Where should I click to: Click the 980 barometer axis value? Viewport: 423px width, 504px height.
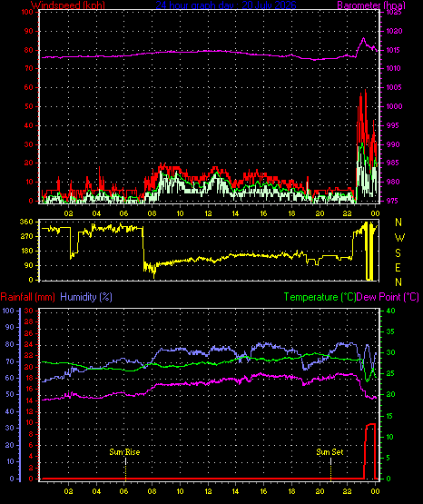(393, 182)
